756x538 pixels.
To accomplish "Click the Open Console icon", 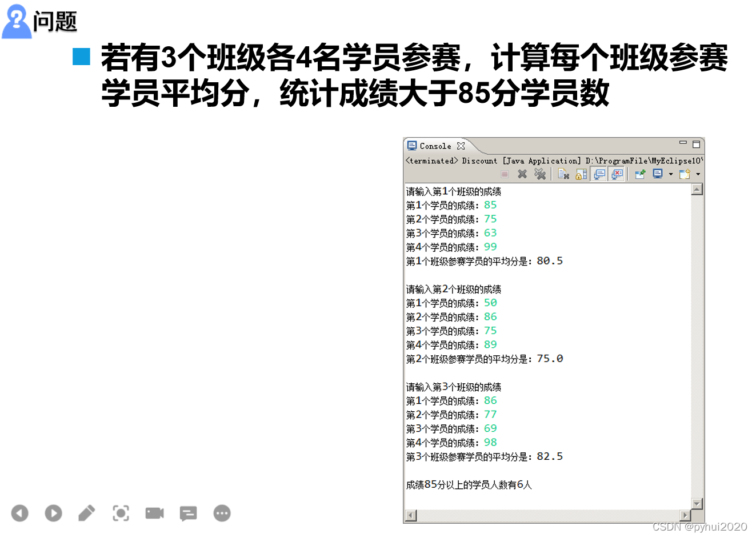I will [x=685, y=174].
